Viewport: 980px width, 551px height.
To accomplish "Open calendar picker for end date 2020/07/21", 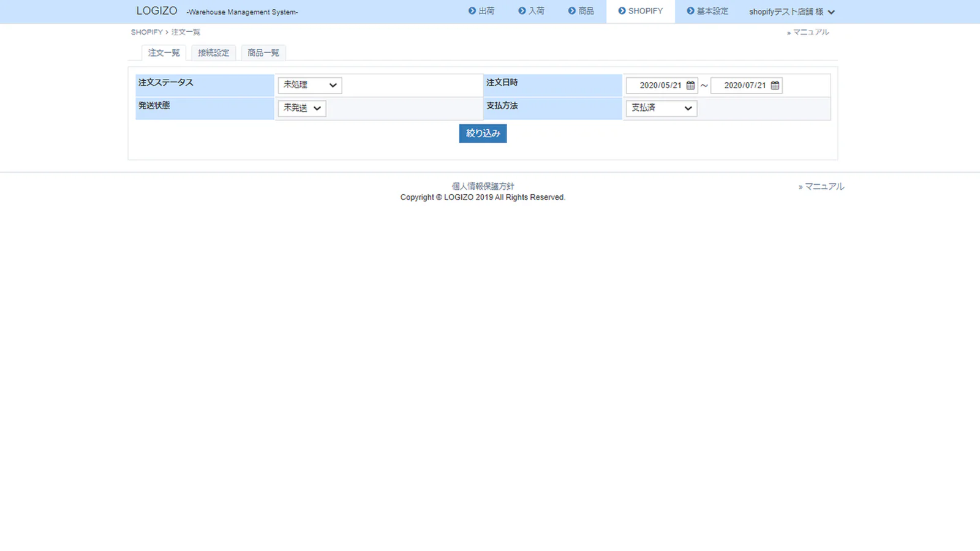I will 775,85.
